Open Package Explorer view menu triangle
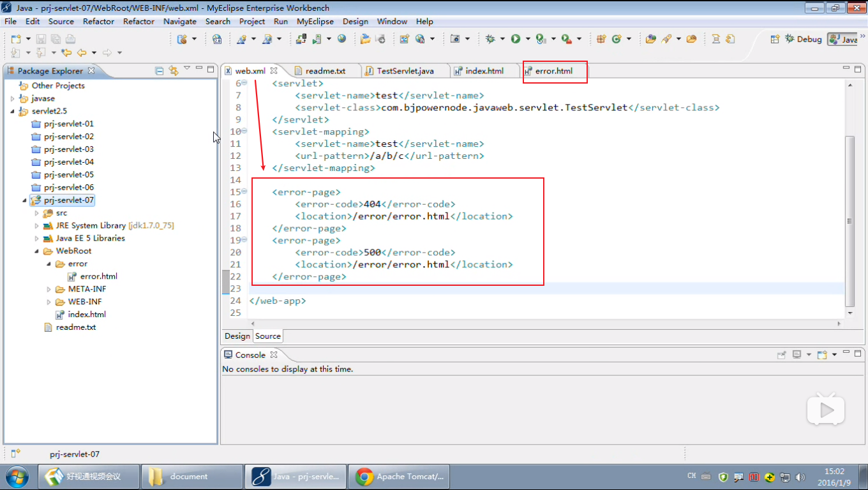 tap(187, 68)
